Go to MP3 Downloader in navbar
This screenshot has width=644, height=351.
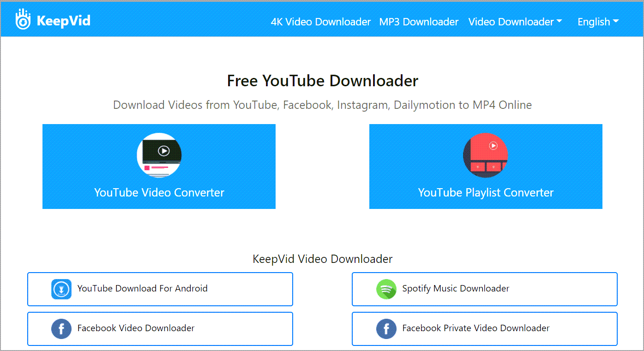click(419, 22)
